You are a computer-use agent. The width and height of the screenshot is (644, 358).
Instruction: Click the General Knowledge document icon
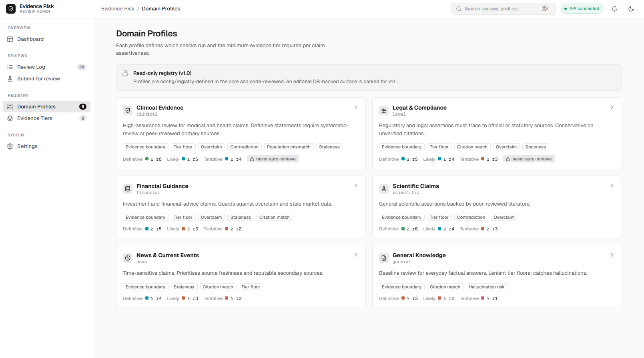pyautogui.click(x=384, y=258)
